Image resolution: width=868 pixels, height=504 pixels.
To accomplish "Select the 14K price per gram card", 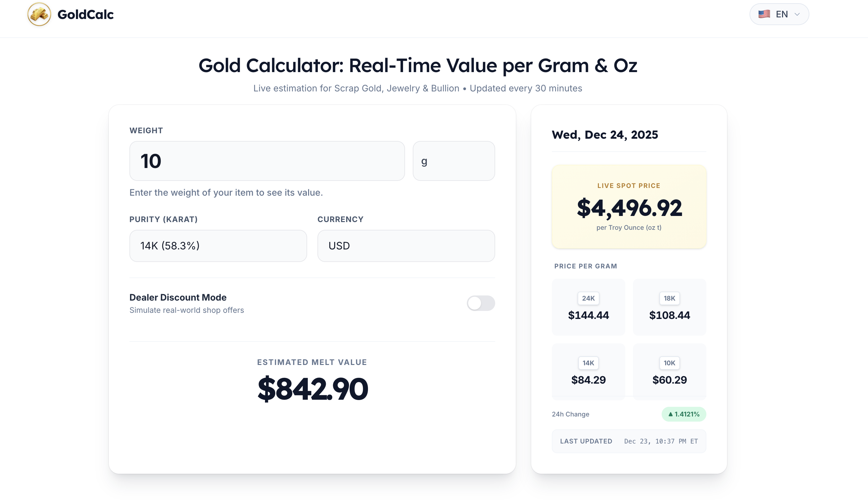I will click(588, 371).
